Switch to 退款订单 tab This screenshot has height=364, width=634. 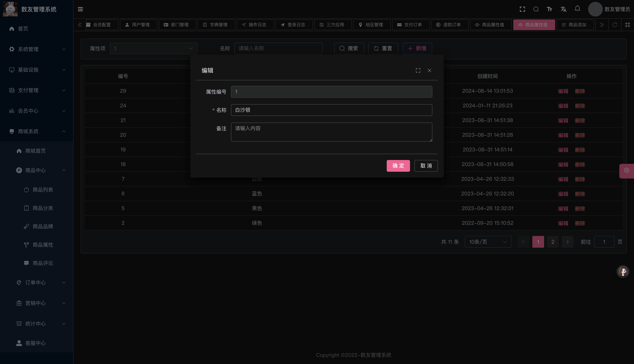[450, 25]
